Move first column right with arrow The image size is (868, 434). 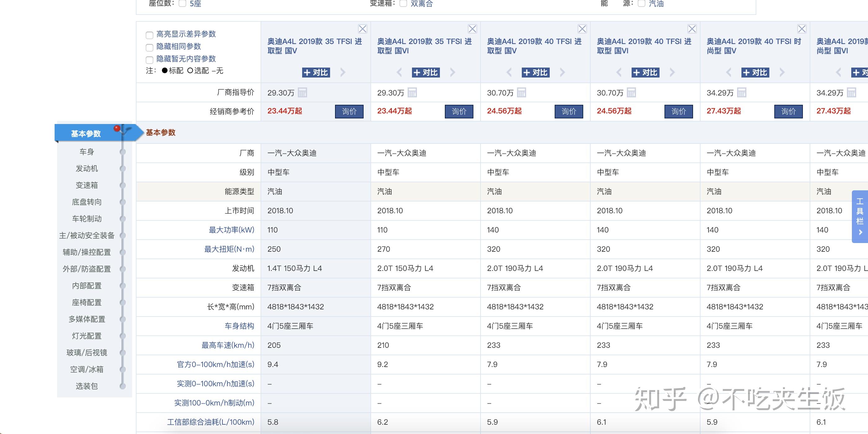pos(343,73)
